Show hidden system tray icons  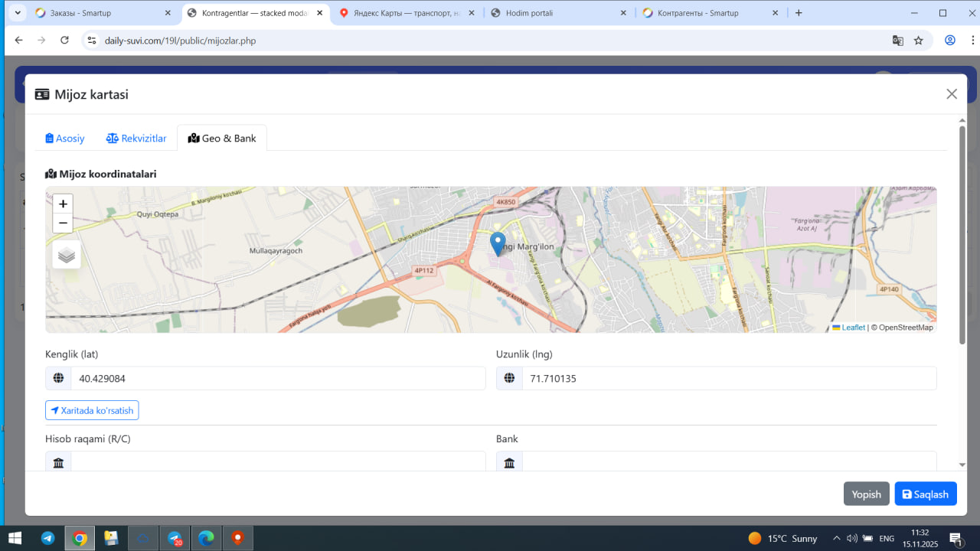837,539
